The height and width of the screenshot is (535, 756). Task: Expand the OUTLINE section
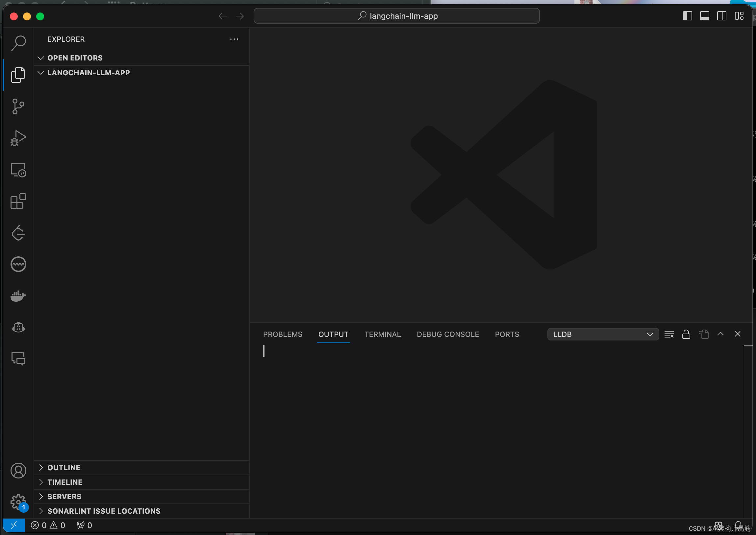63,467
